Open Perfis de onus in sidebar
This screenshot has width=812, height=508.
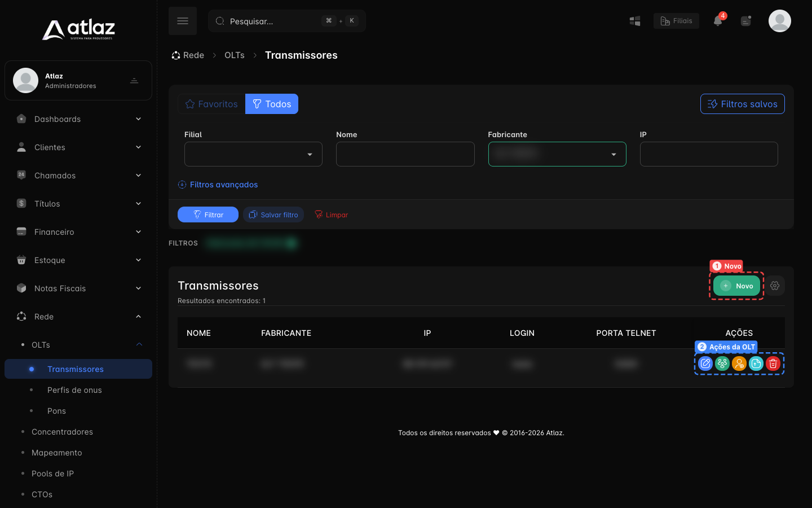74,390
